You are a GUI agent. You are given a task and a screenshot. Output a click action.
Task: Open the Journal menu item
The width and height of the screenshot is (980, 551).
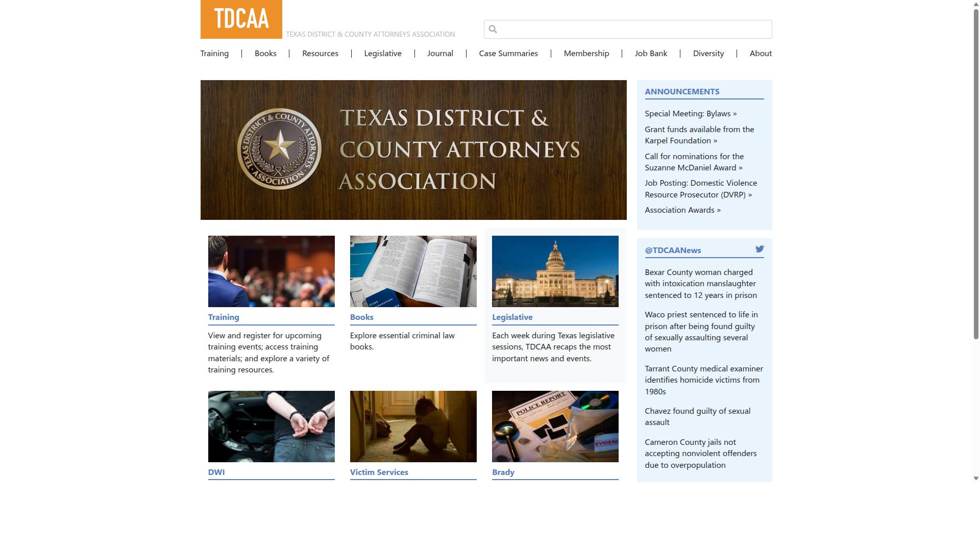click(440, 54)
